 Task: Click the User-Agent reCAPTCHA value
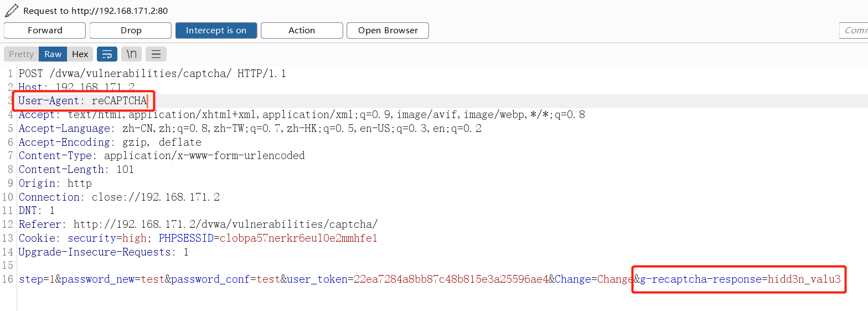[x=120, y=101]
